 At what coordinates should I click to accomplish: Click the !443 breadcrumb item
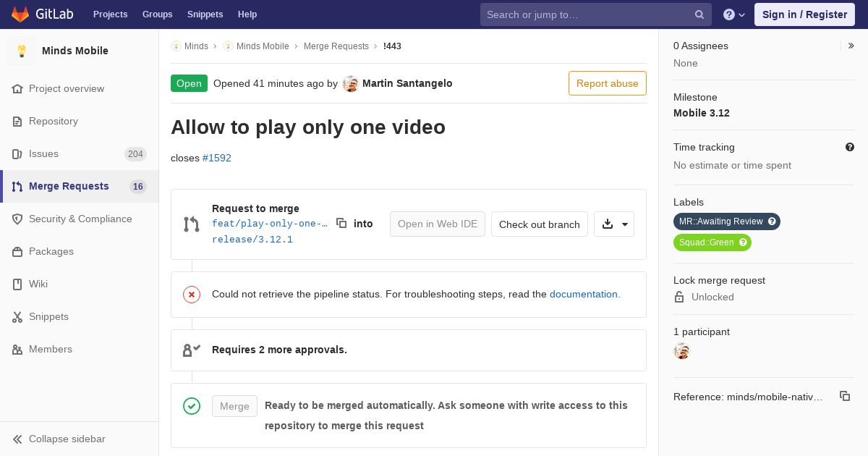(392, 46)
